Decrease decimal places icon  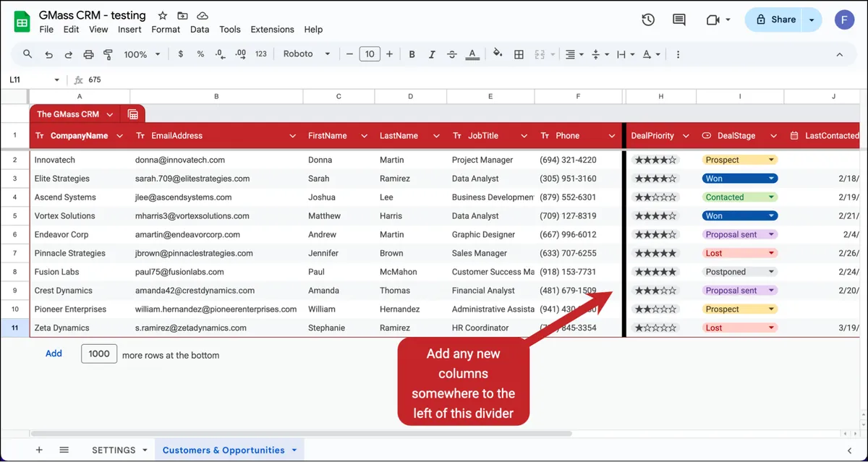coord(221,54)
